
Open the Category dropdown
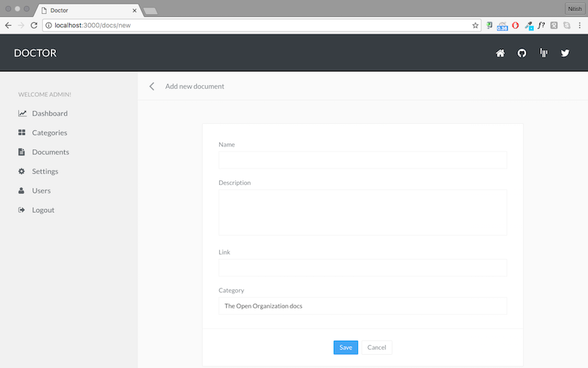362,306
